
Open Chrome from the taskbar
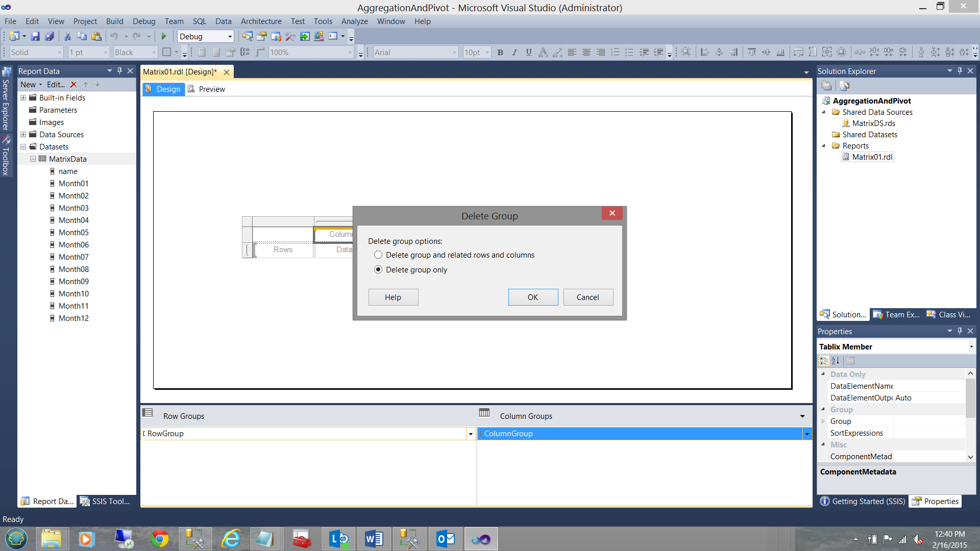(x=160, y=539)
